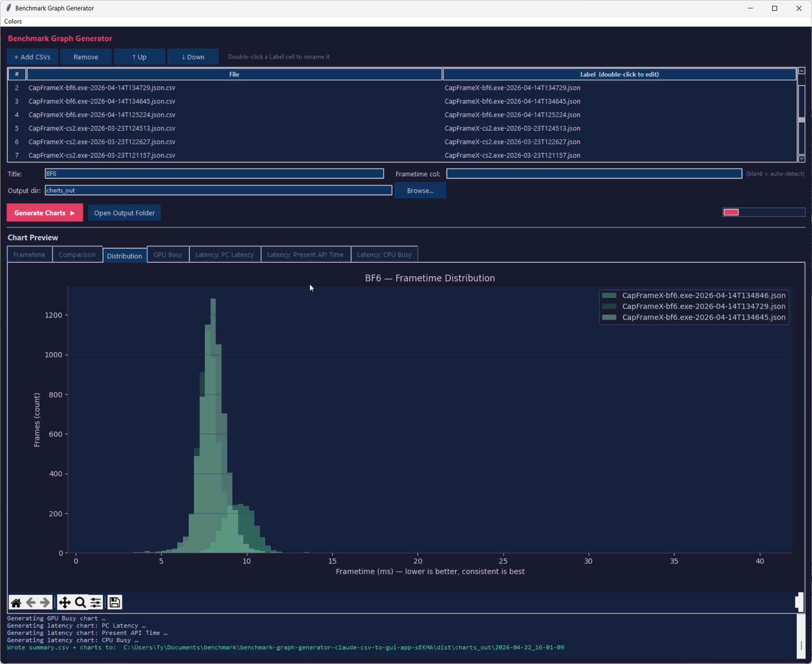Switch to the Latency: CPU Busy tab
The image size is (812, 664).
point(384,254)
